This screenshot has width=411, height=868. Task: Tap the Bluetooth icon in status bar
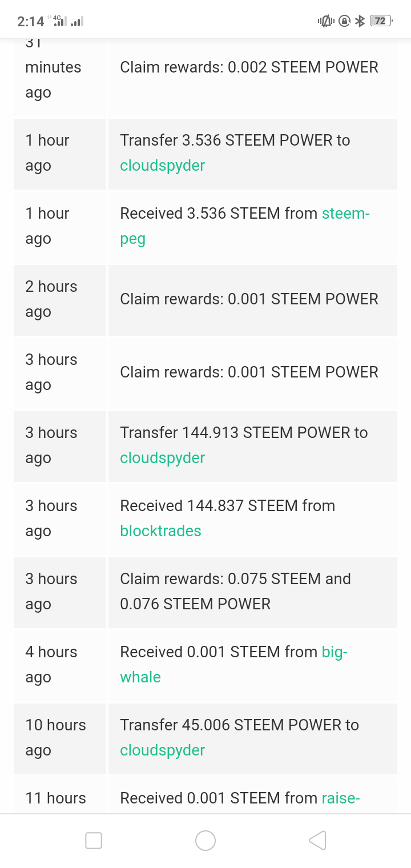click(360, 21)
